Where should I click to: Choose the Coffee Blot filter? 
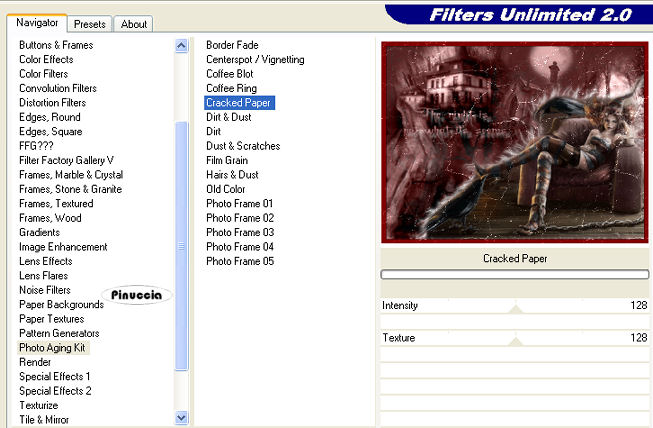click(230, 74)
